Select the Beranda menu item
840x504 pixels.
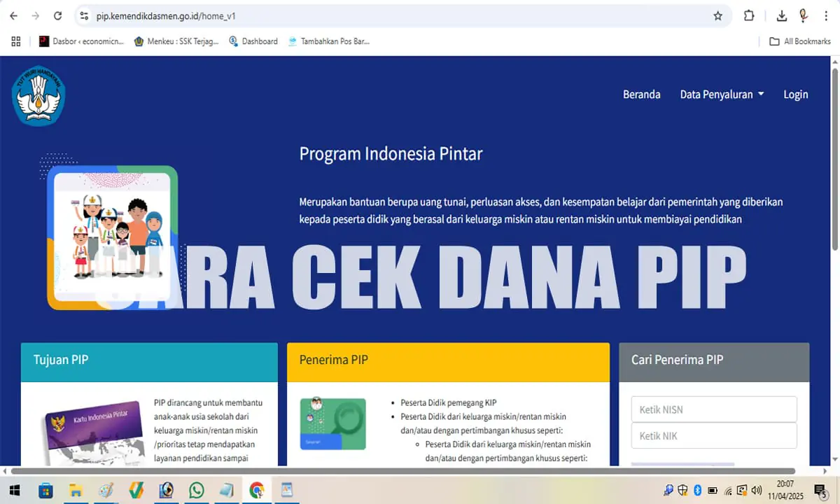(x=641, y=94)
